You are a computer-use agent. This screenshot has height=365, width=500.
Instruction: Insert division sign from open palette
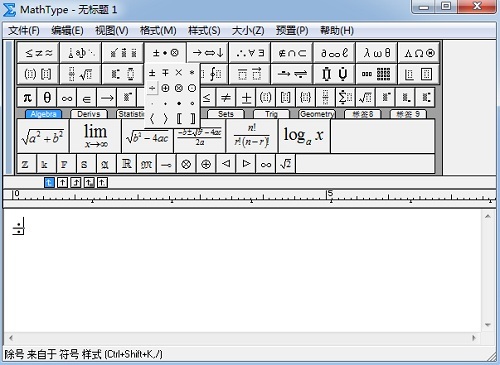[x=152, y=88]
